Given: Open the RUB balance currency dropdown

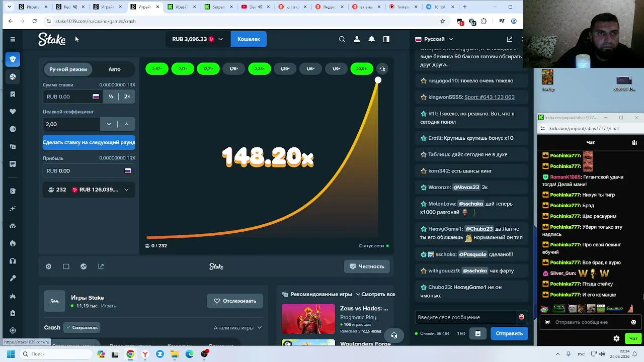Looking at the screenshot, I should [197, 39].
